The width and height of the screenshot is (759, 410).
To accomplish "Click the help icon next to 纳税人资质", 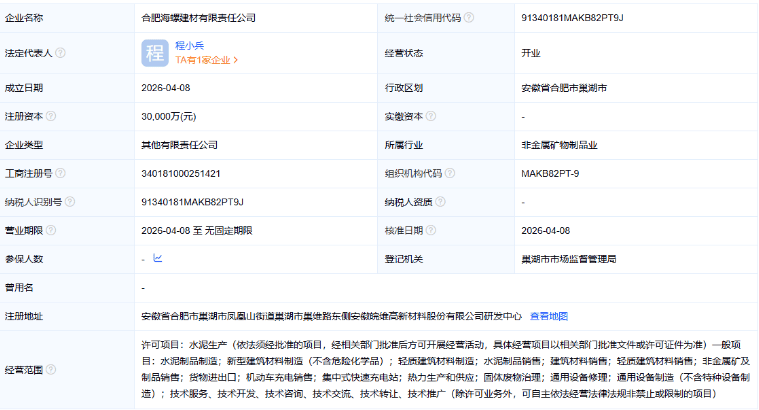I will (442, 201).
